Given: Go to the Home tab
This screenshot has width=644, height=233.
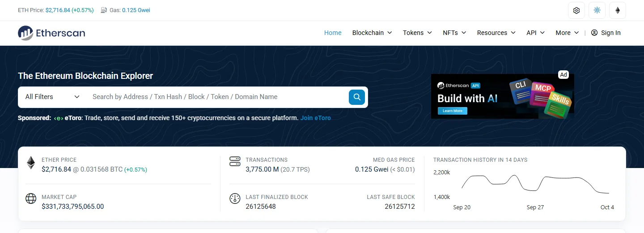Looking at the screenshot, I should (333, 33).
